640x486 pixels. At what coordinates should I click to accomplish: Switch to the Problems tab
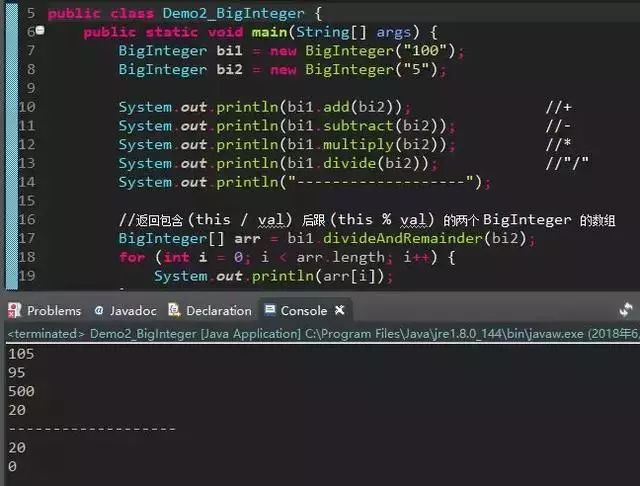coord(53,311)
